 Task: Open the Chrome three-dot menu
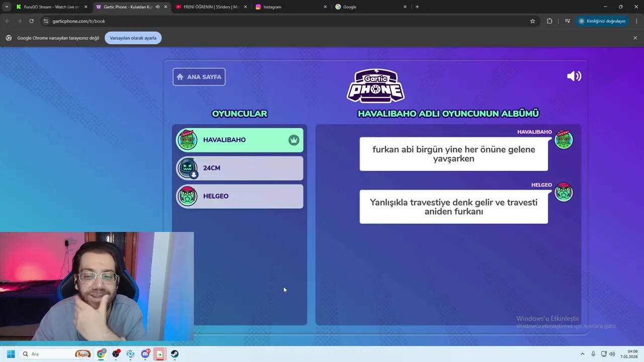pyautogui.click(x=637, y=21)
